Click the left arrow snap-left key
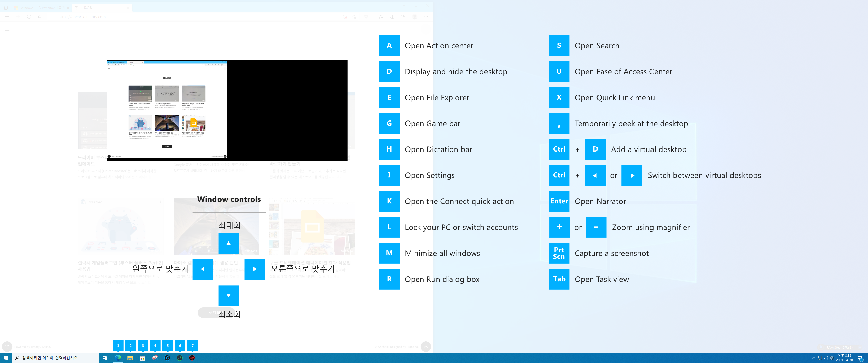The height and width of the screenshot is (363, 868). pyautogui.click(x=203, y=269)
